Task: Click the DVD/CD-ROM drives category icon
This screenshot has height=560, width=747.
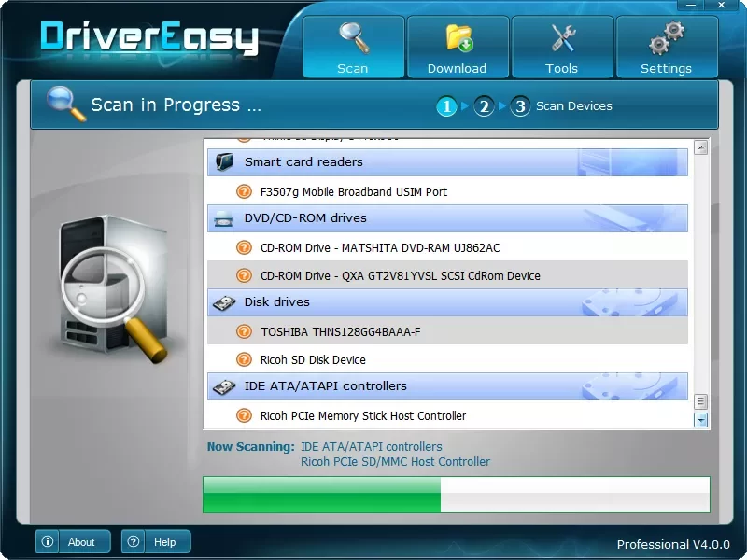Action: (224, 218)
